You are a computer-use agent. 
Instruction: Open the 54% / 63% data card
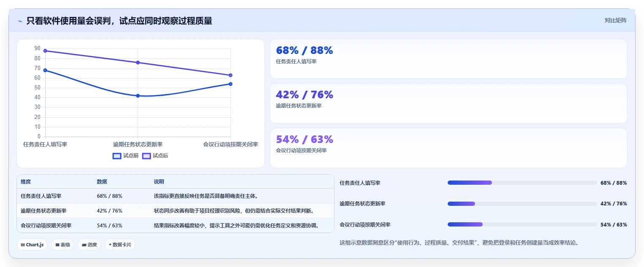point(448,148)
